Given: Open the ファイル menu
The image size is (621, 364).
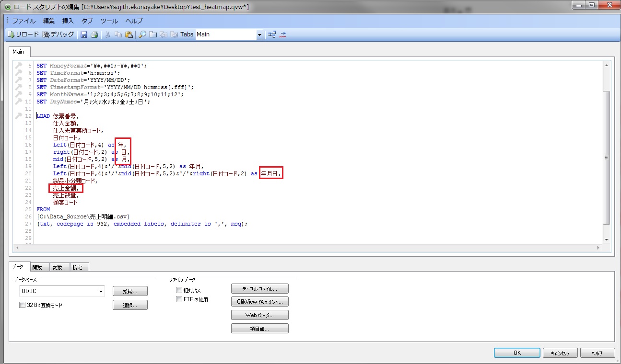Looking at the screenshot, I should (23, 21).
